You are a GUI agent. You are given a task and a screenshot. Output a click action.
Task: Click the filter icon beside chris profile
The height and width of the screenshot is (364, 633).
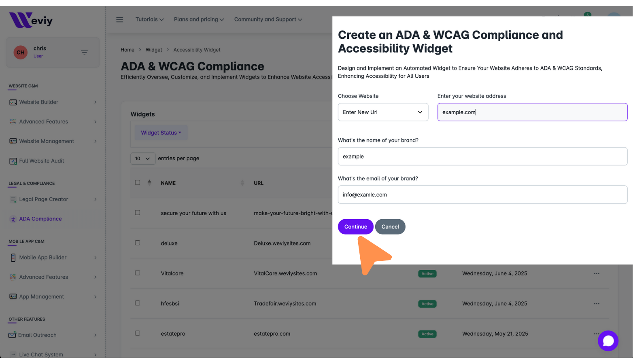click(84, 53)
